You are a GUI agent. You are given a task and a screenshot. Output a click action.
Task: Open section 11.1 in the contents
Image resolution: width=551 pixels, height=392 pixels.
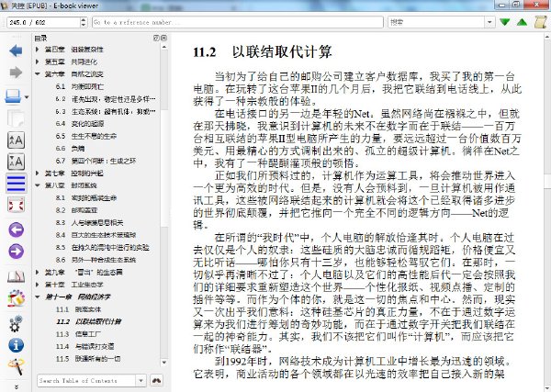click(78, 309)
